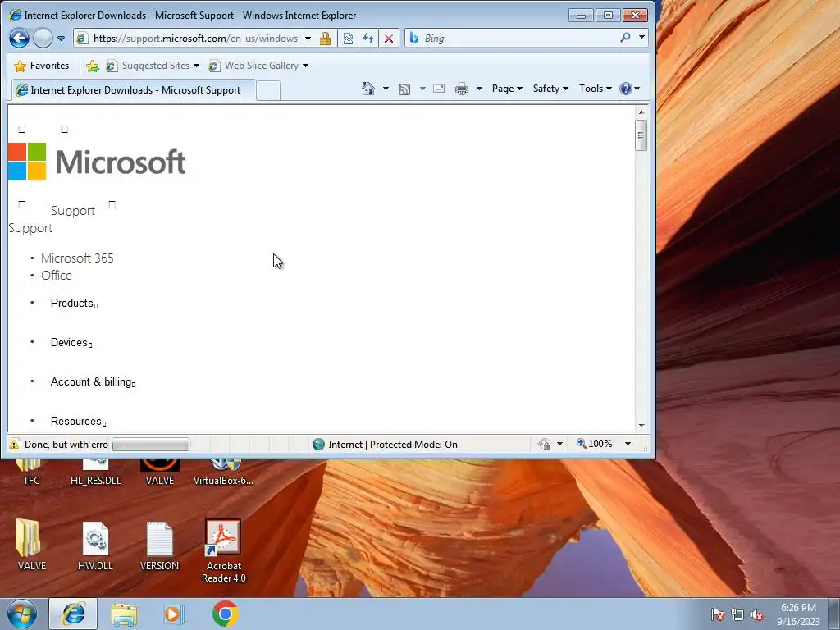This screenshot has height=630, width=840.
Task: Open the Favorites star button
Action: tap(42, 66)
